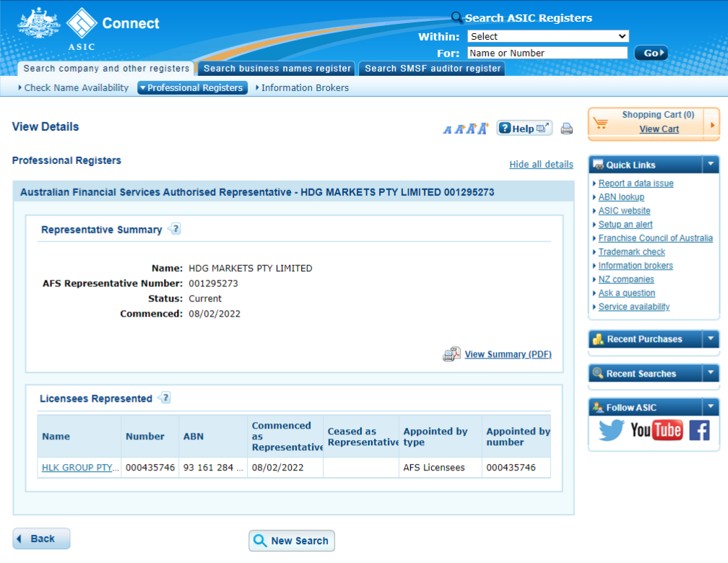Open the Within select dropdown
This screenshot has height=563, width=728.
pyautogui.click(x=547, y=36)
